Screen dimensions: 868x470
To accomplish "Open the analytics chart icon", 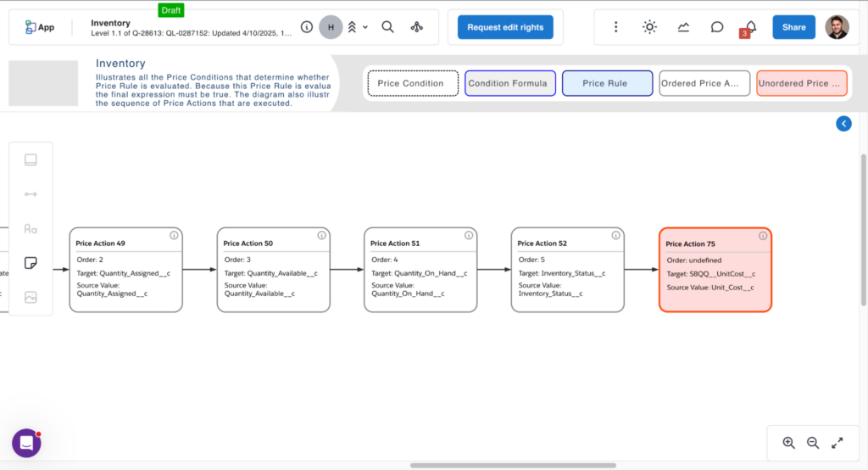I will pos(683,27).
